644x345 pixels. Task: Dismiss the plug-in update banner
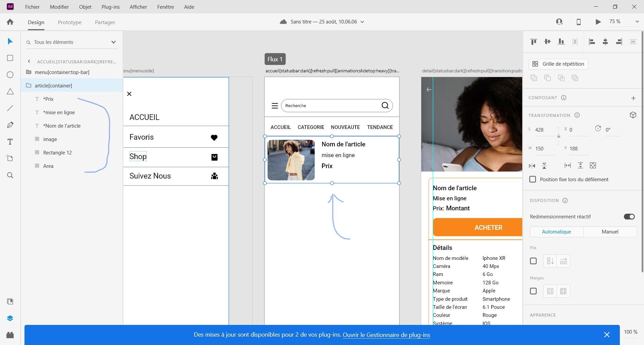[607, 335]
